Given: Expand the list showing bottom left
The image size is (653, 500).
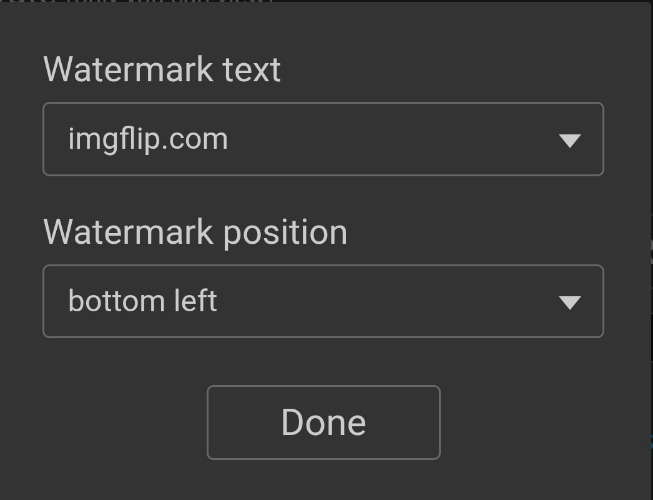Looking at the screenshot, I should (323, 301).
